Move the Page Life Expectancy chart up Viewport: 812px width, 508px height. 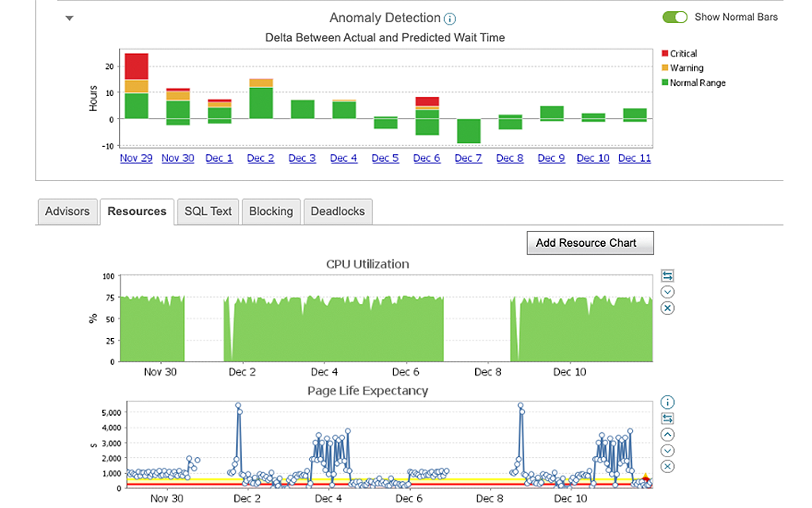(667, 434)
